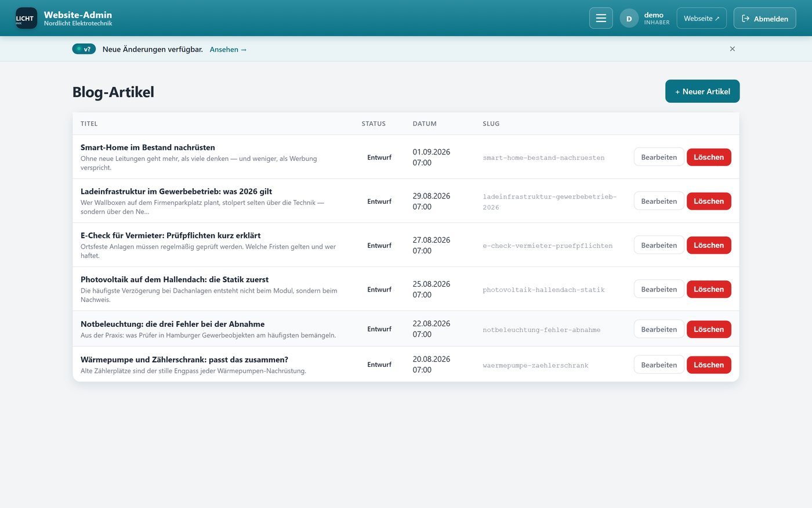Viewport: 812px width, 508px height.
Task: Click the E-Check für Vermieter title
Action: 171,236
